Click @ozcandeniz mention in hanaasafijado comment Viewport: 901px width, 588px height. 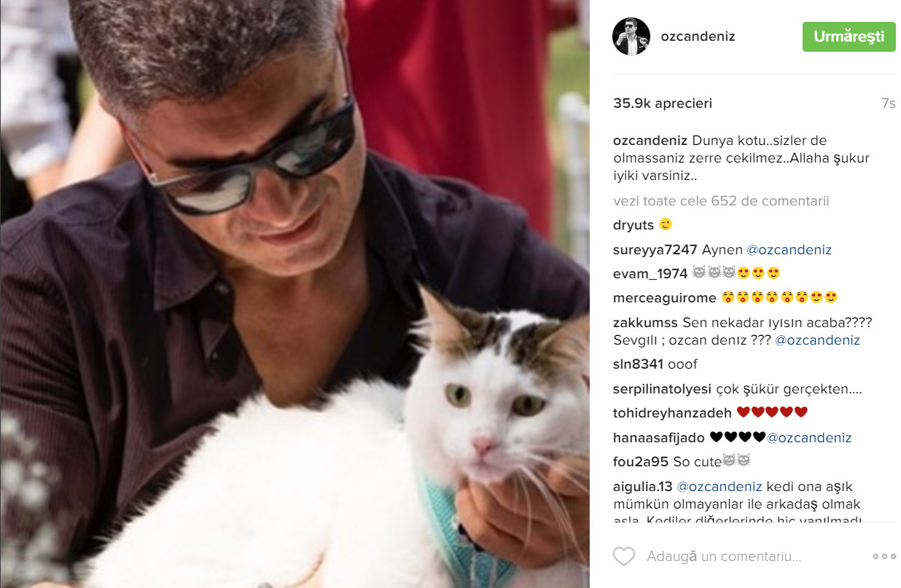809,438
